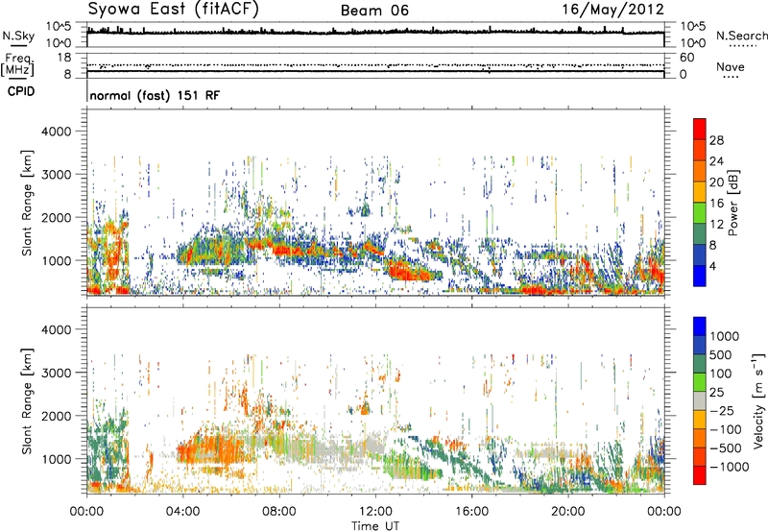The width and height of the screenshot is (768, 532).
Task: Select the power panel "Slant Range [km]" label
Action: coord(27,203)
